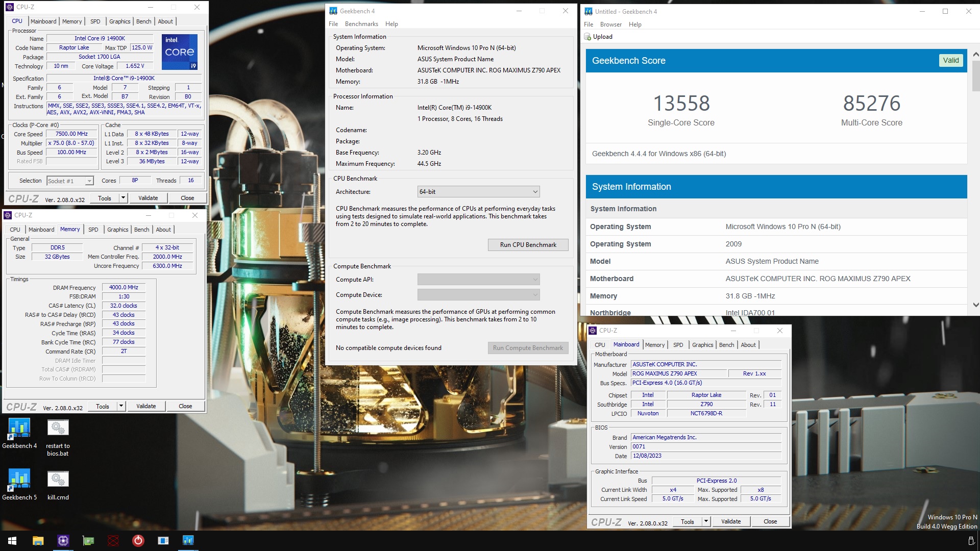The image size is (980, 551).
Task: Expand Tools arrow in CPU-Z CPU window
Action: click(123, 198)
